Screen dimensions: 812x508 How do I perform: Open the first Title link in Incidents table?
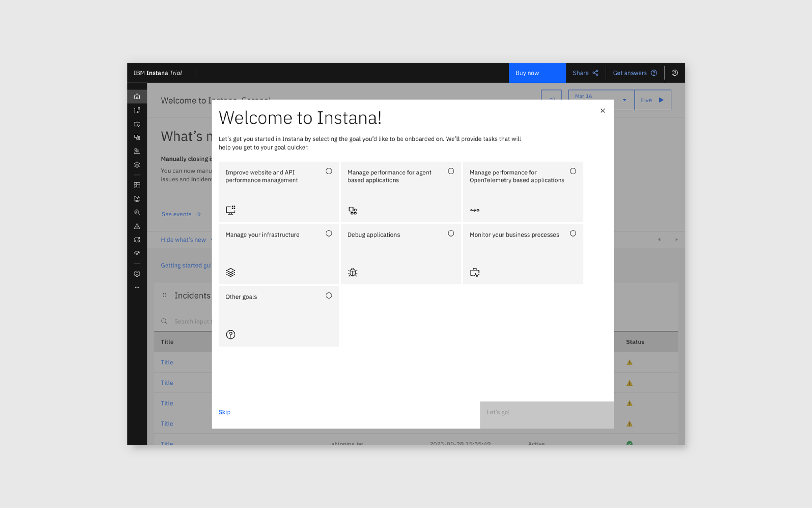point(167,362)
